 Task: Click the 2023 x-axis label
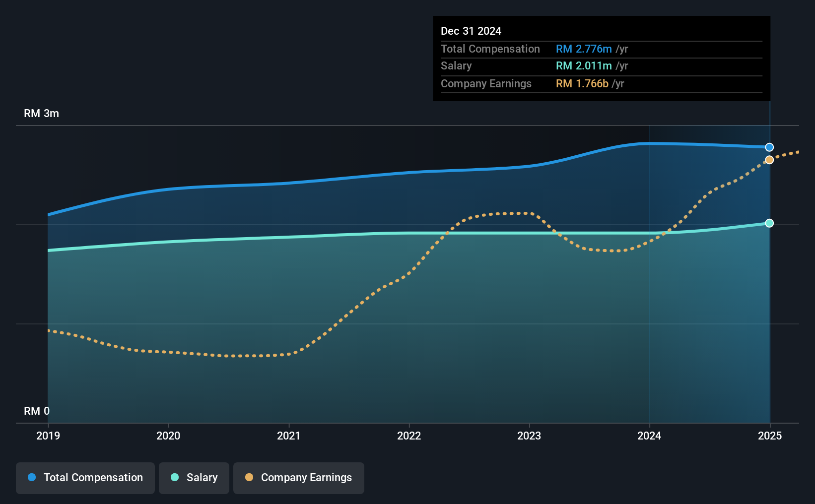(529, 436)
